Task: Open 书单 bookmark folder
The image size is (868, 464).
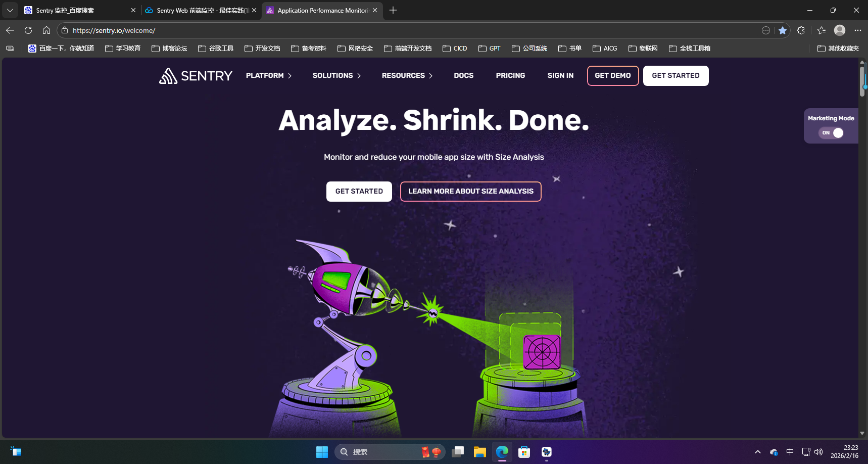Action: click(570, 49)
